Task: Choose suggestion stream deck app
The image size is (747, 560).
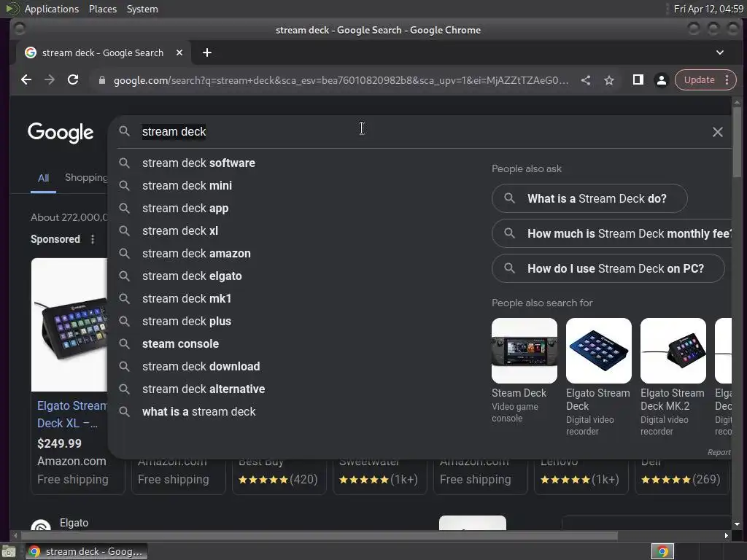Action: (185, 208)
